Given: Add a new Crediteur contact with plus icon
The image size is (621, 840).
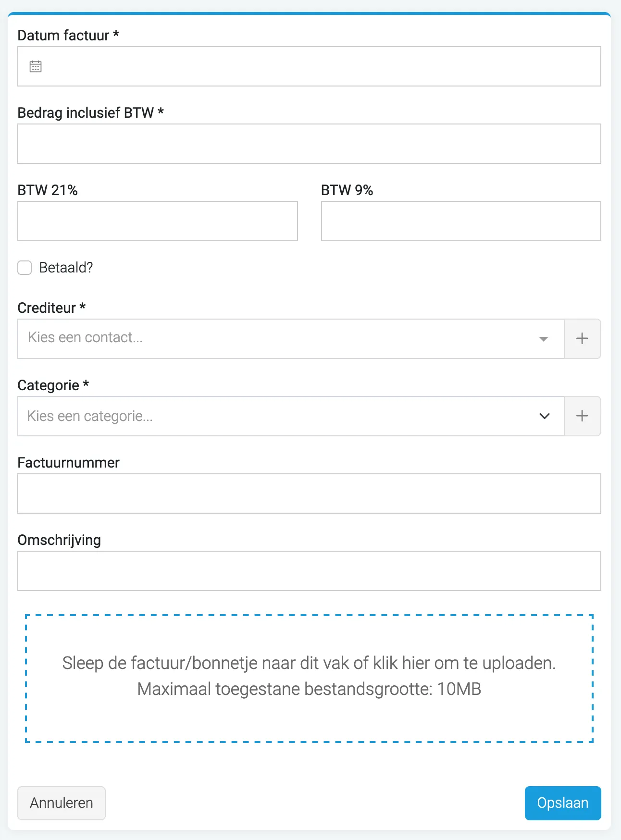Looking at the screenshot, I should [582, 339].
